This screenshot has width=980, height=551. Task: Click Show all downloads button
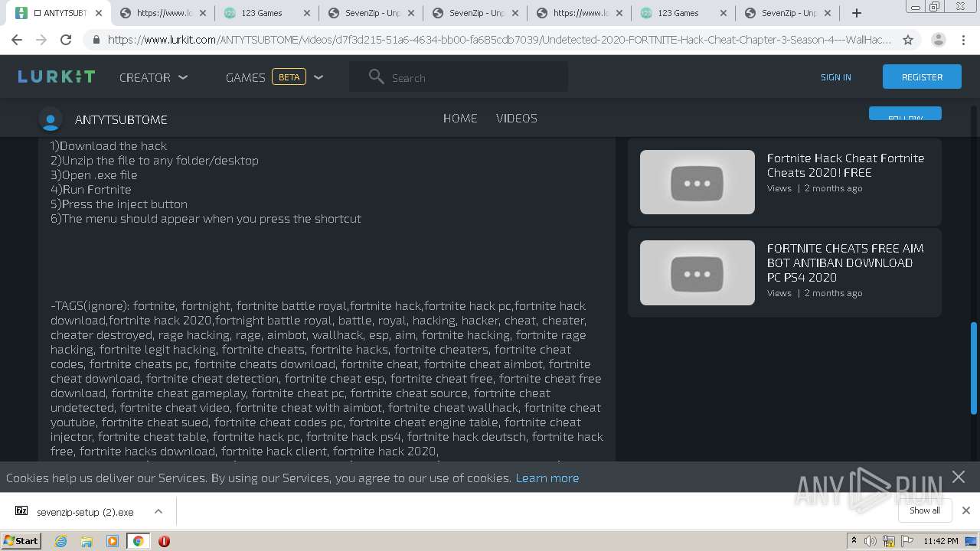(x=924, y=510)
